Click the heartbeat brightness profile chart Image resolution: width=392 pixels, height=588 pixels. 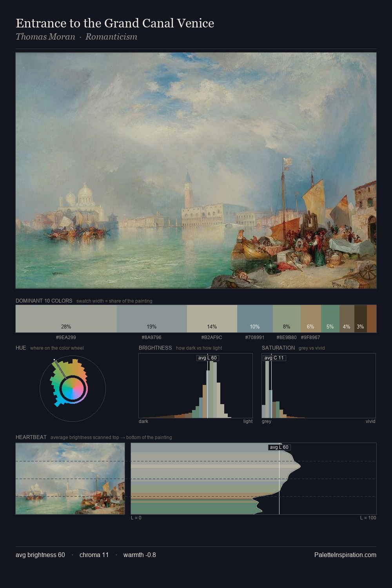point(254,479)
